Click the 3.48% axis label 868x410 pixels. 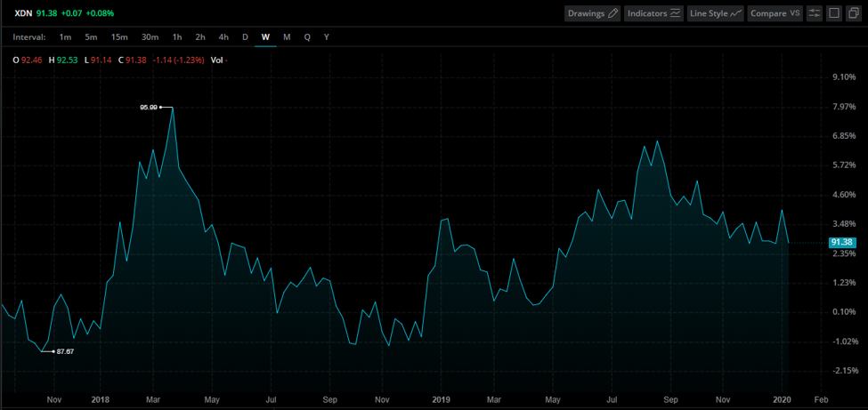[844, 224]
